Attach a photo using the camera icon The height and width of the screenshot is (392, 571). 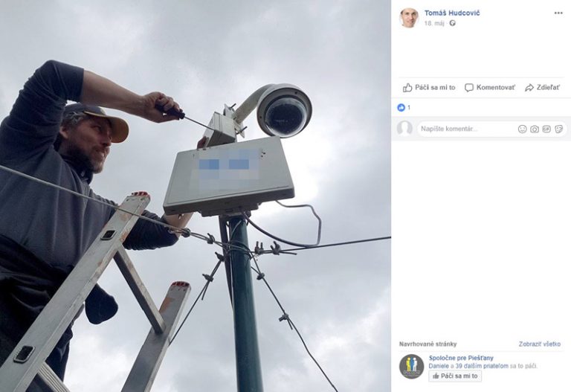pos(535,129)
